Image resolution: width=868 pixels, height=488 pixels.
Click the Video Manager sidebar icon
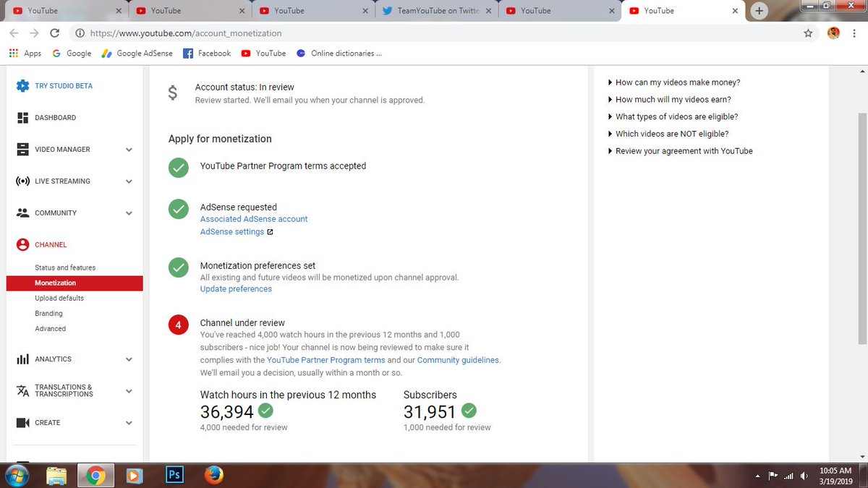(22, 149)
